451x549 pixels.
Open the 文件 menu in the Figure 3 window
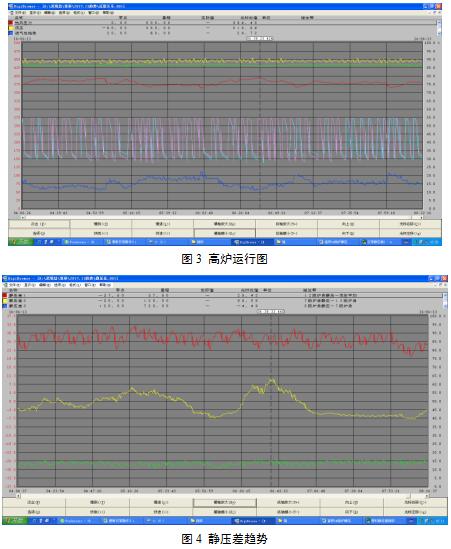[20, 13]
